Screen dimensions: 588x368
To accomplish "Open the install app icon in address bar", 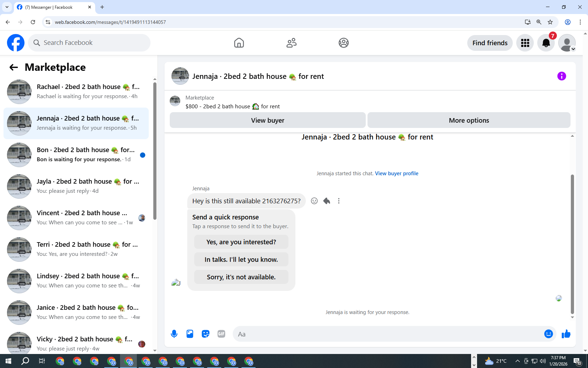I will (x=528, y=22).
